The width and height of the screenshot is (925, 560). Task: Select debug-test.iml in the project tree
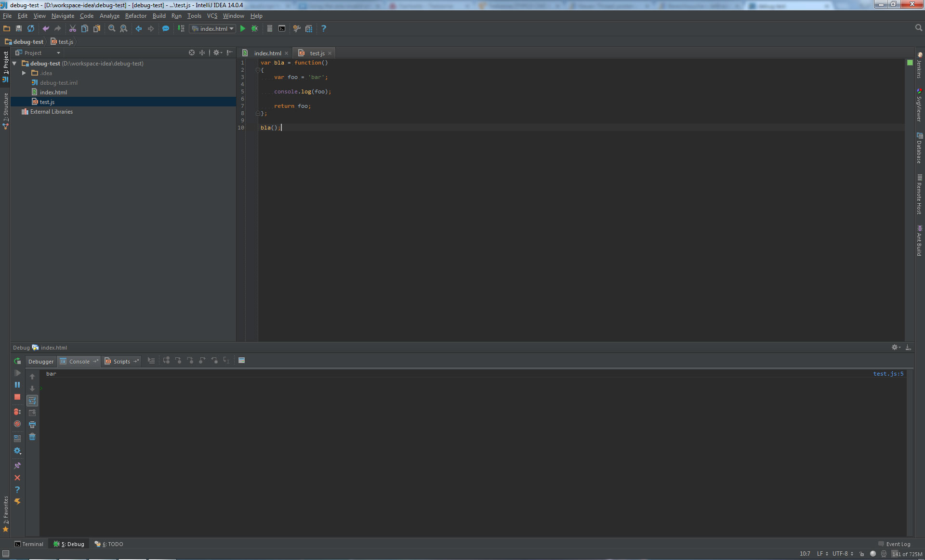click(x=58, y=82)
